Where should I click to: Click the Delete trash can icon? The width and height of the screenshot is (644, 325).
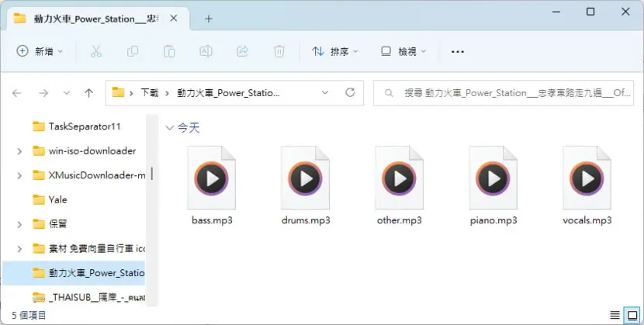(279, 51)
